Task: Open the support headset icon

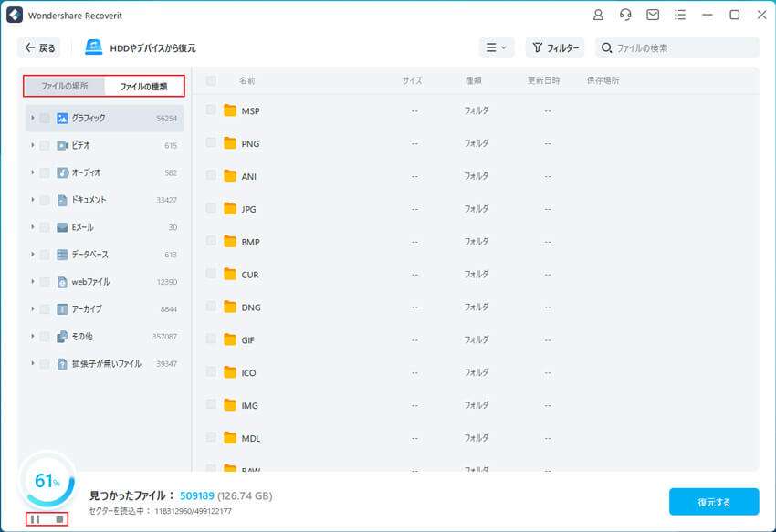Action: [625, 15]
